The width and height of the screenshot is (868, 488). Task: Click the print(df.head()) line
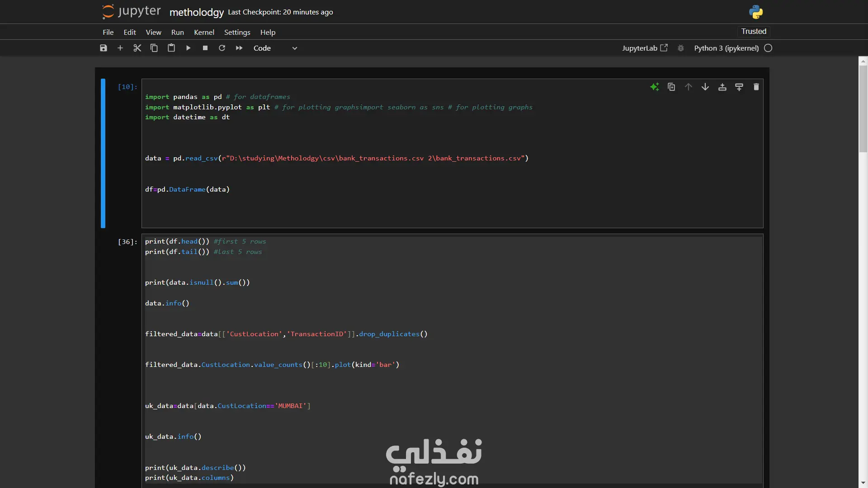[205, 241]
